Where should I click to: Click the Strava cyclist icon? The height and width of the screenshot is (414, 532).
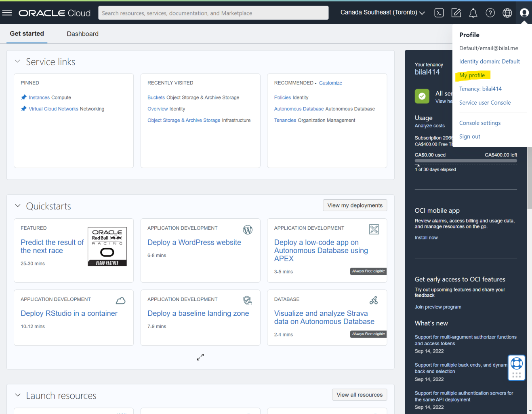coord(374,300)
